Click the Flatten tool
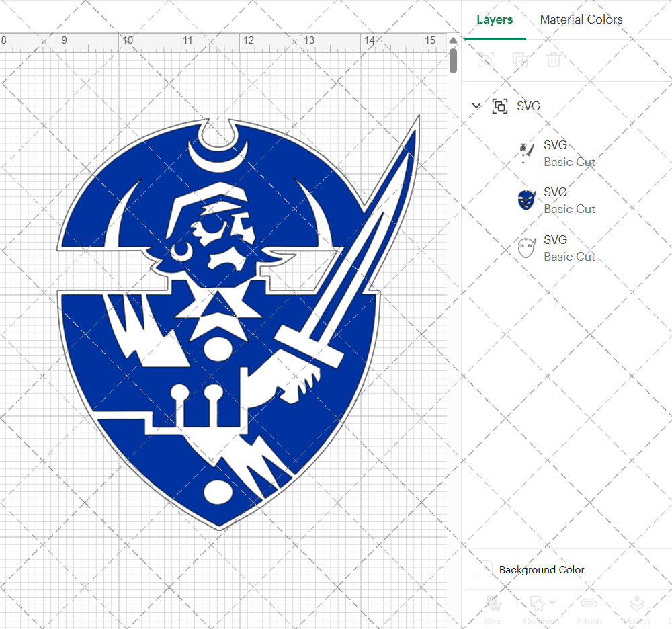 point(637,610)
